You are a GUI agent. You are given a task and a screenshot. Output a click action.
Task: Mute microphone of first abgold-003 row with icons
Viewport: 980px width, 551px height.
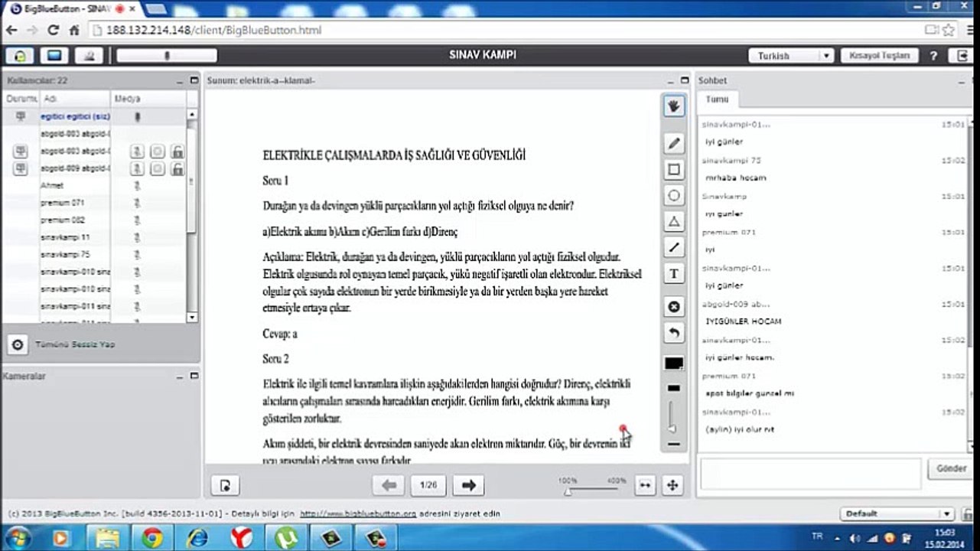click(x=137, y=152)
